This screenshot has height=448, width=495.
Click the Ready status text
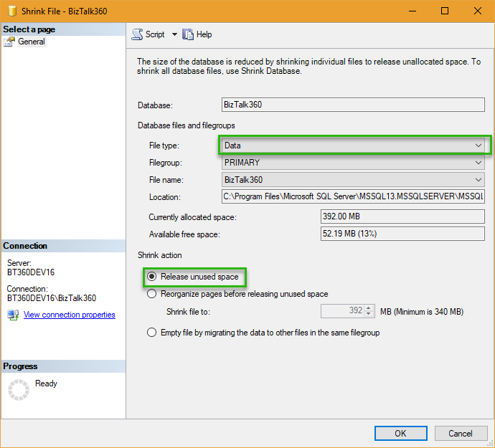46,383
